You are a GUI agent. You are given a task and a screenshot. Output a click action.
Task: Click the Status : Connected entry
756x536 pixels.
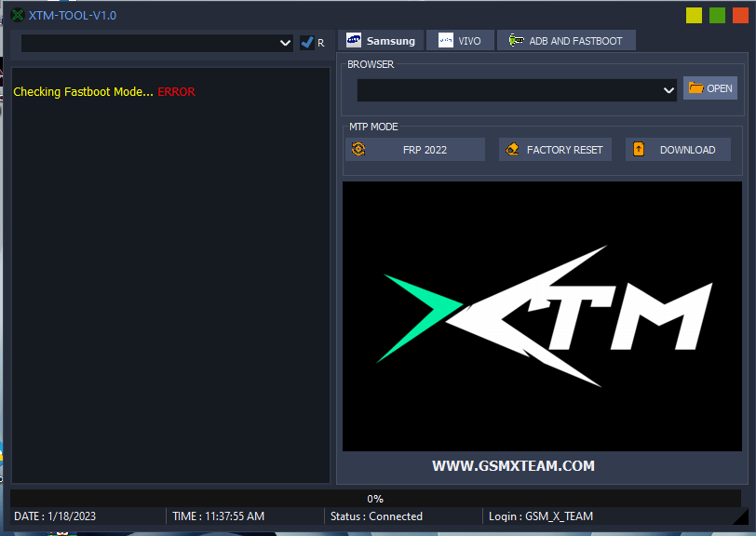coord(376,516)
